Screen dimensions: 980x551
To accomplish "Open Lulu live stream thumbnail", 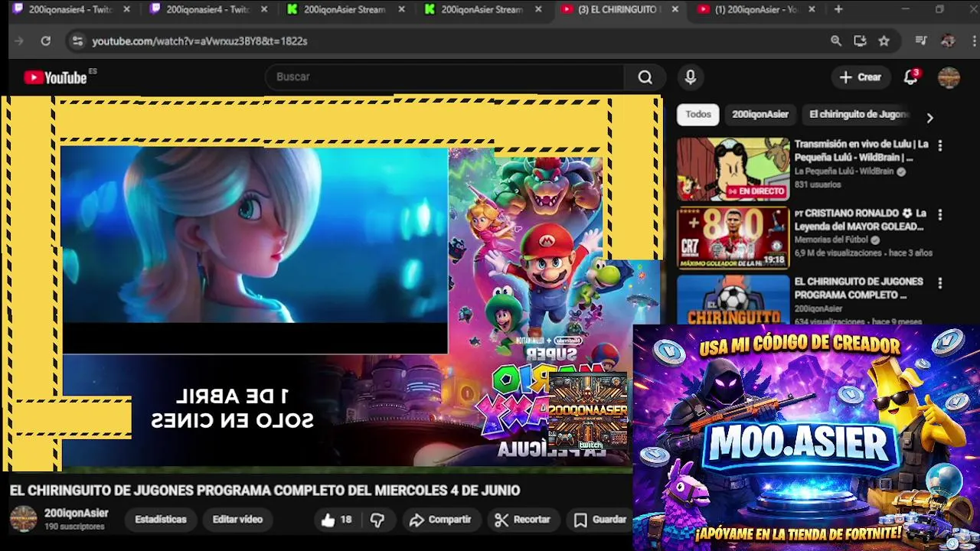I will (x=733, y=169).
